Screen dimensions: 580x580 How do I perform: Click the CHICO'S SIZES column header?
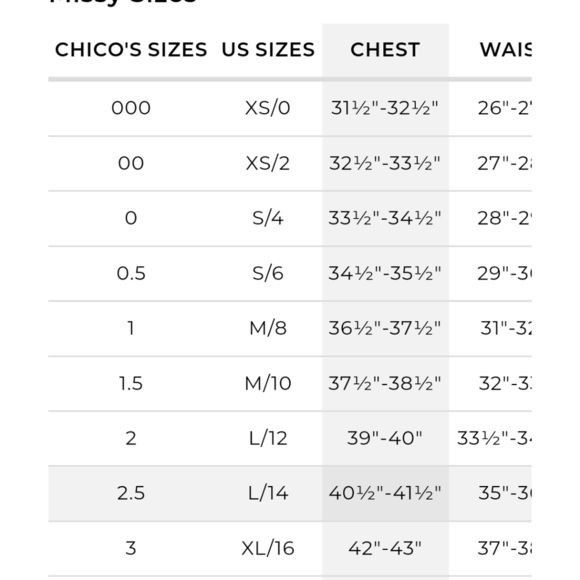point(131,50)
